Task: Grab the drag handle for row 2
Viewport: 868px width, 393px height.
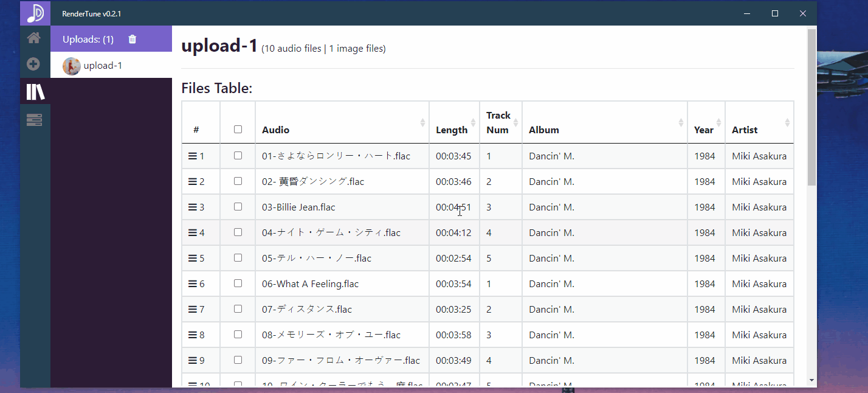Action: pos(192,181)
